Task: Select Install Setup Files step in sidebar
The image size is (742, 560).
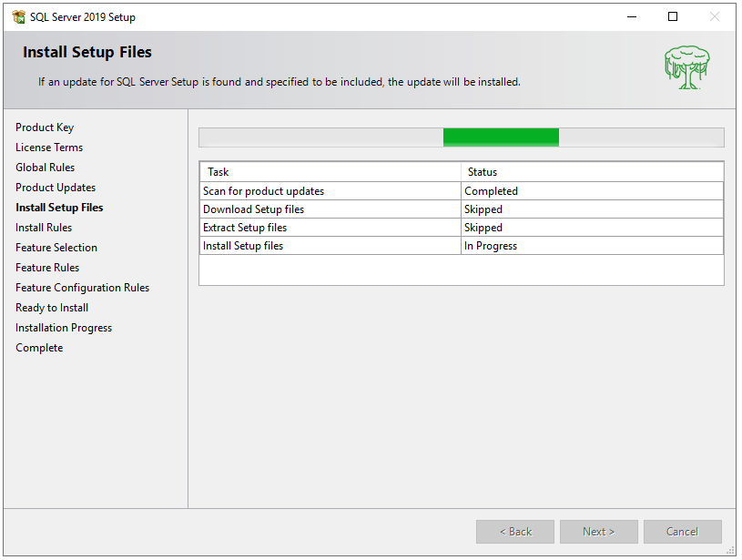Action: [59, 208]
